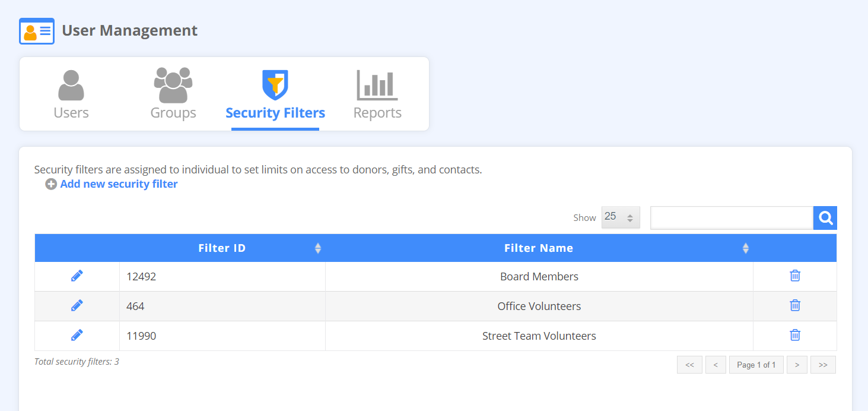868x411 pixels.
Task: Click the User Management page title
Action: click(130, 30)
